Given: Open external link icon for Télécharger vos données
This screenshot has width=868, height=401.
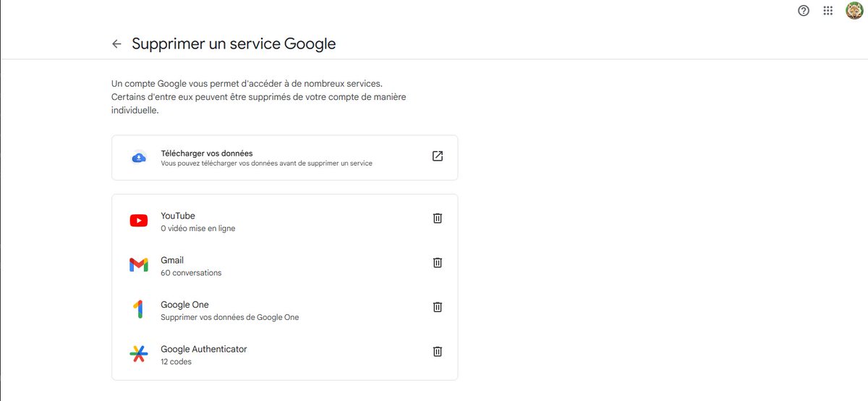Looking at the screenshot, I should click(437, 156).
